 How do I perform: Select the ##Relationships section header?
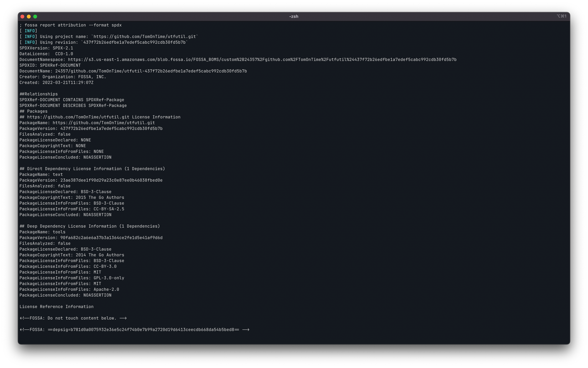click(x=39, y=94)
